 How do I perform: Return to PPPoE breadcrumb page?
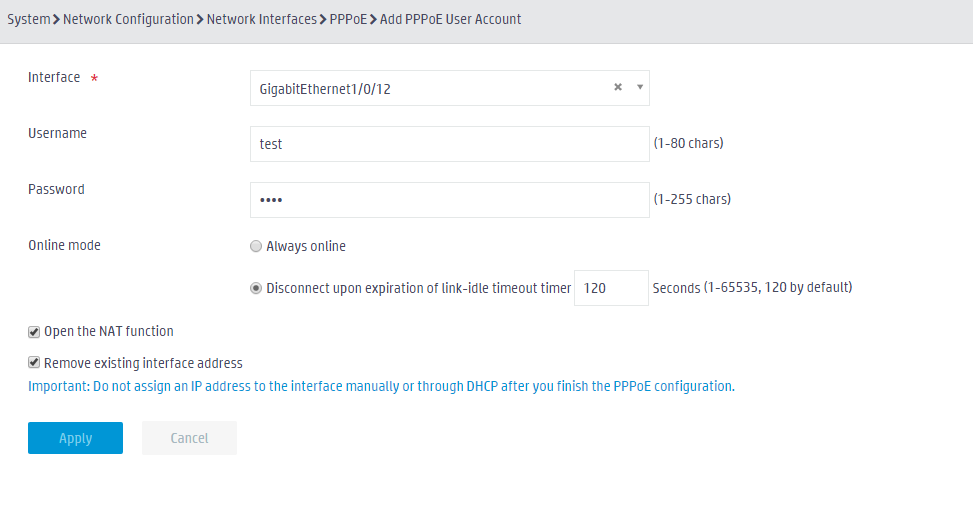[348, 19]
